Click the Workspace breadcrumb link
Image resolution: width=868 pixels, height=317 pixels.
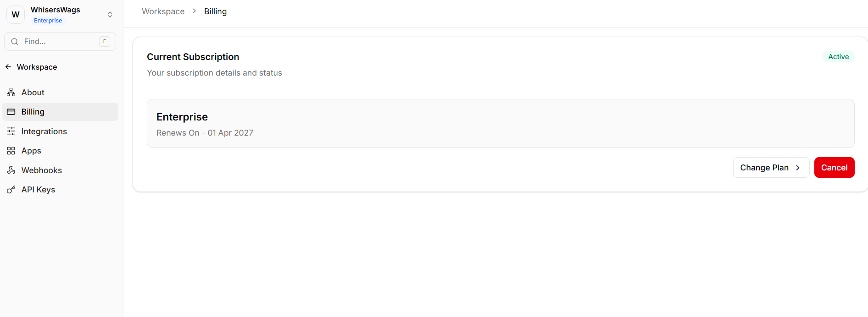click(x=163, y=11)
